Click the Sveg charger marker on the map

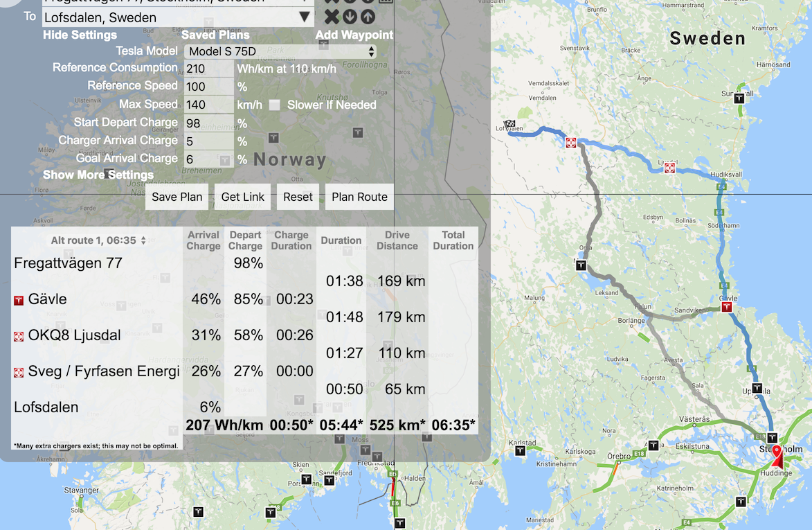[570, 143]
